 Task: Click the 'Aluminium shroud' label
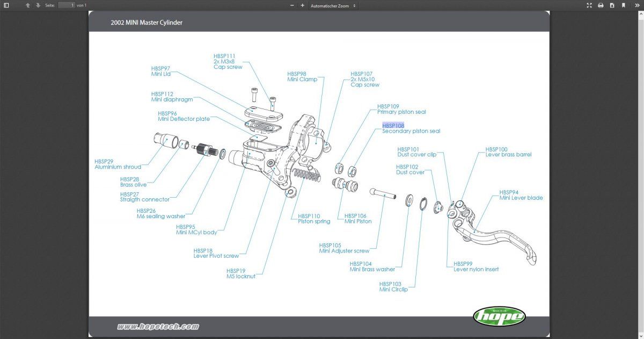click(118, 167)
